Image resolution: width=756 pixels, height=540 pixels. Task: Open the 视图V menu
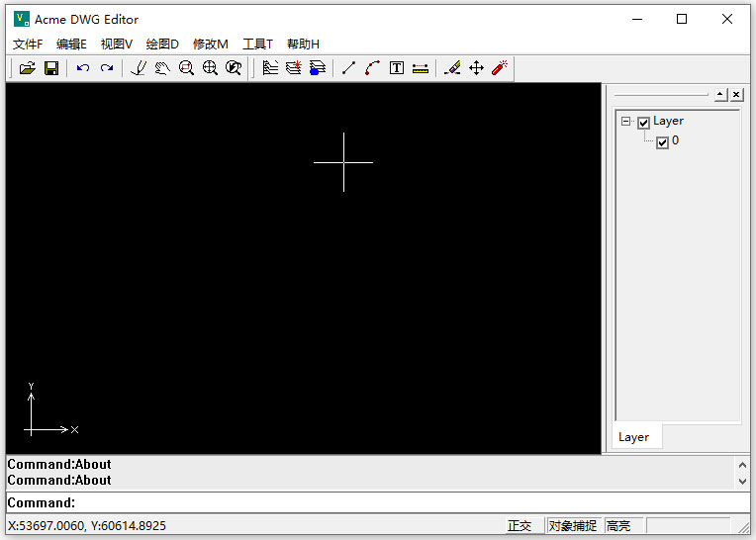pyautogui.click(x=116, y=45)
